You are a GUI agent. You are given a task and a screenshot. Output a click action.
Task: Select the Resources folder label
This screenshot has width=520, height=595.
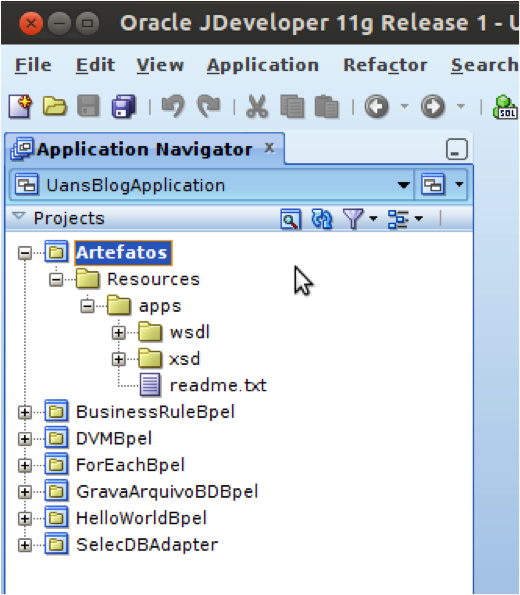153,279
